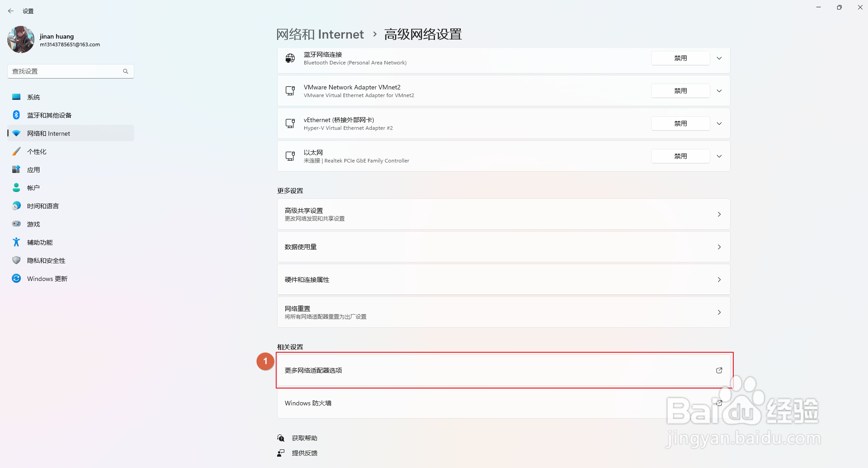Open Privacy and security shield icon
The height and width of the screenshot is (468, 868).
pos(16,261)
